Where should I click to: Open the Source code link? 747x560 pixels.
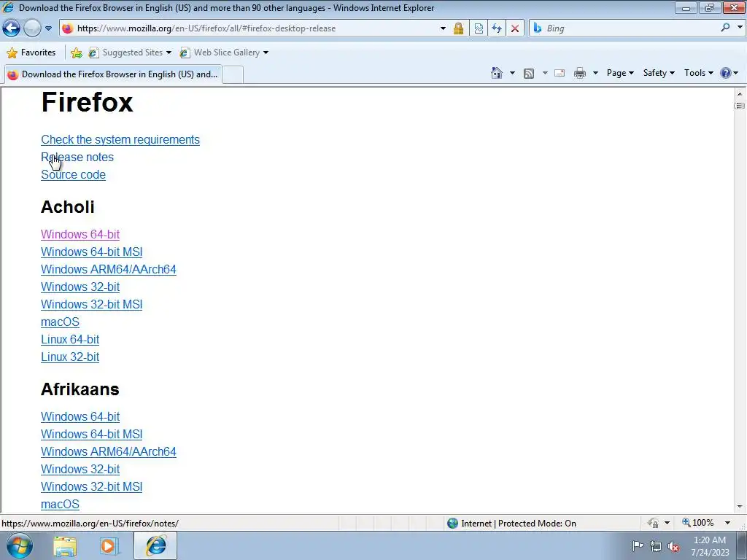tap(74, 175)
